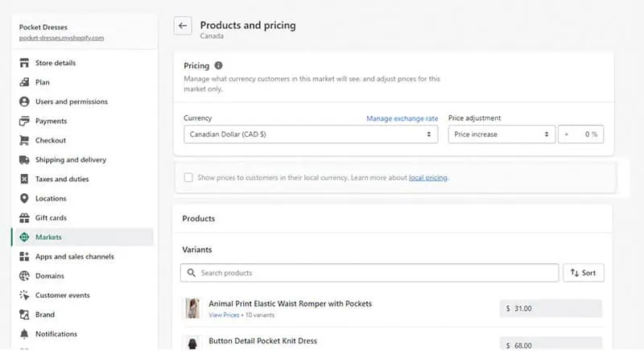Click the Pricing info icon
The image size is (644, 351).
pyautogui.click(x=218, y=65)
